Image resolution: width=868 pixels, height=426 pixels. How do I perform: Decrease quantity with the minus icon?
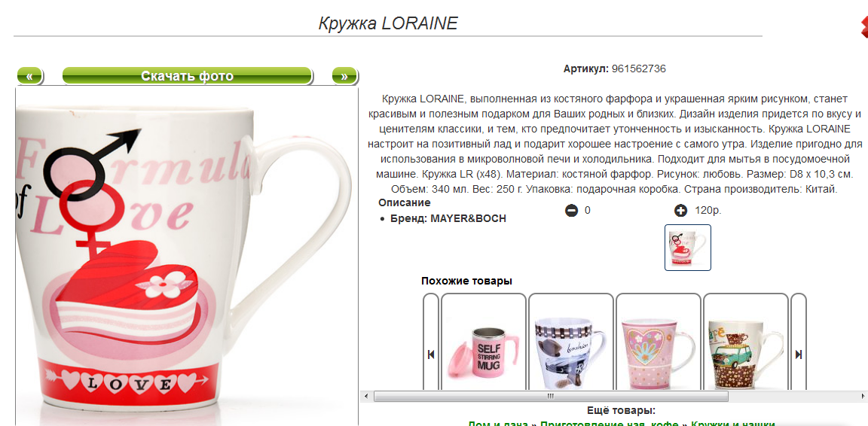point(571,211)
